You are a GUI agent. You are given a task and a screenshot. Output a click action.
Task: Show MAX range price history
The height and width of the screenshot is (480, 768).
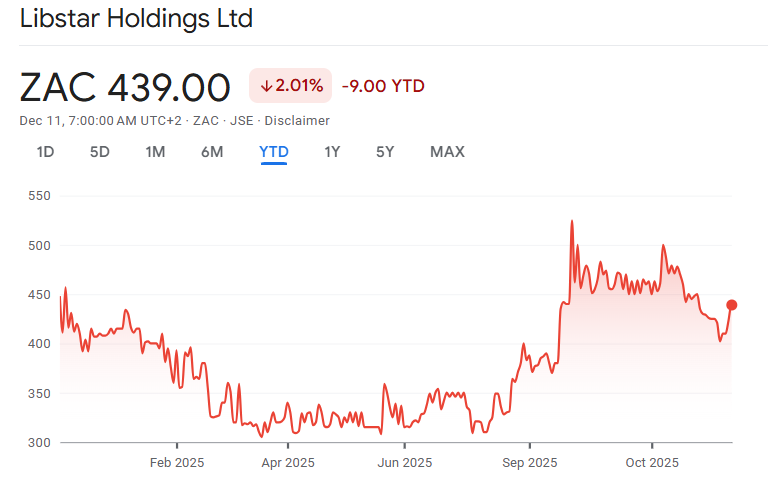point(447,152)
